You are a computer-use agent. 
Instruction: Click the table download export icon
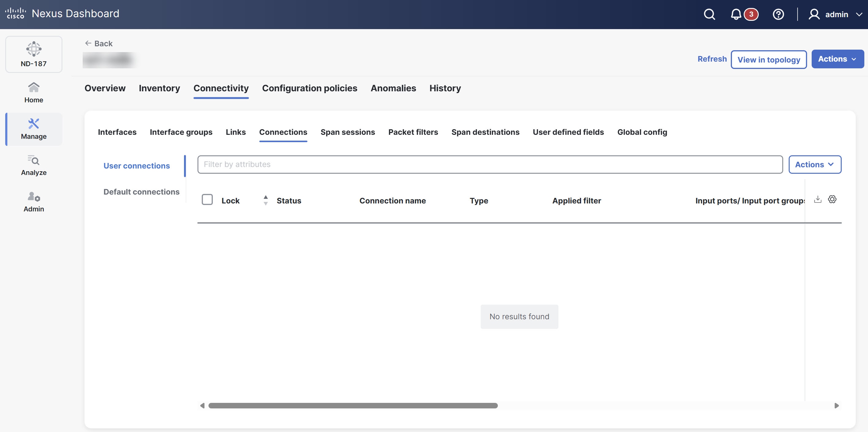[817, 199]
